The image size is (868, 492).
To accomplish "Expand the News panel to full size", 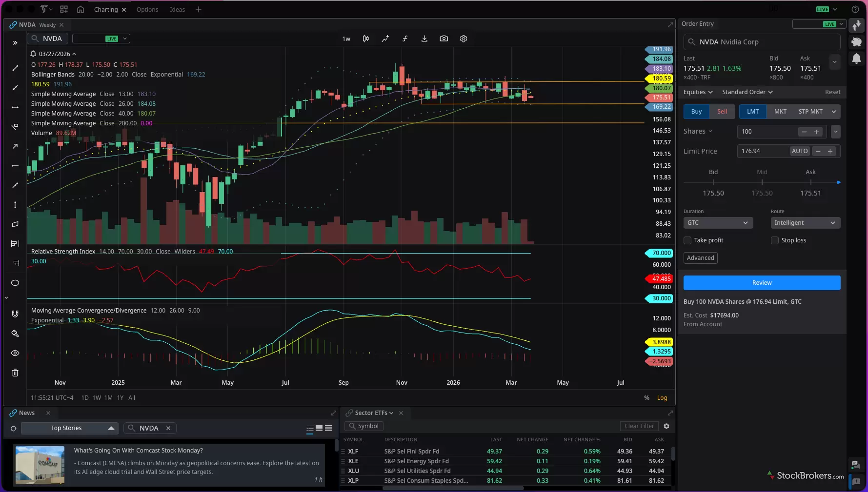I will click(x=334, y=413).
